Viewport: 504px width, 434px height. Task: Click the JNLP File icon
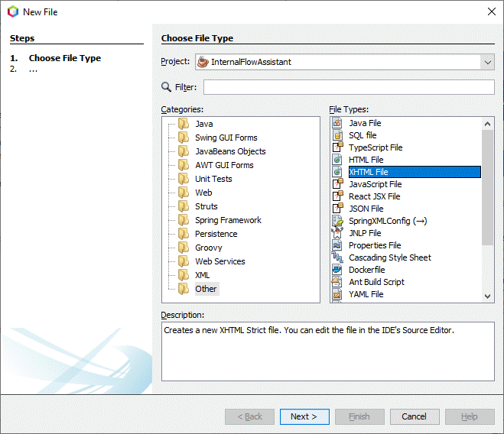click(337, 233)
